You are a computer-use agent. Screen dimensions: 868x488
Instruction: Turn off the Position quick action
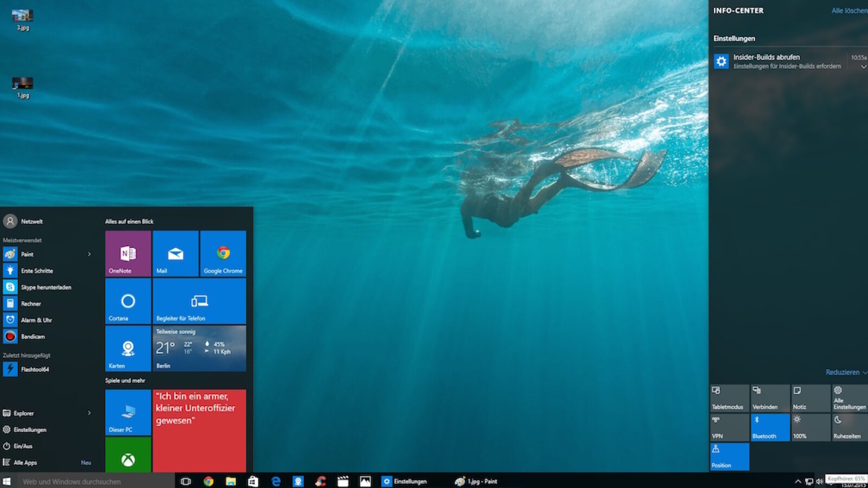[x=729, y=457]
